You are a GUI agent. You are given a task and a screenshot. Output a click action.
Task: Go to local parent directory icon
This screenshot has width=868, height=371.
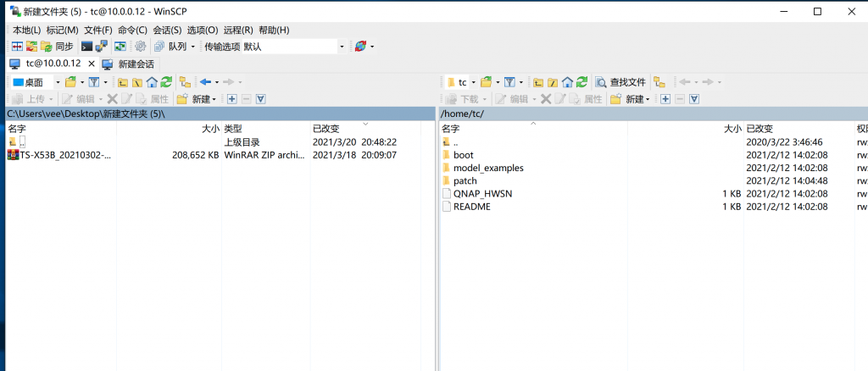123,82
